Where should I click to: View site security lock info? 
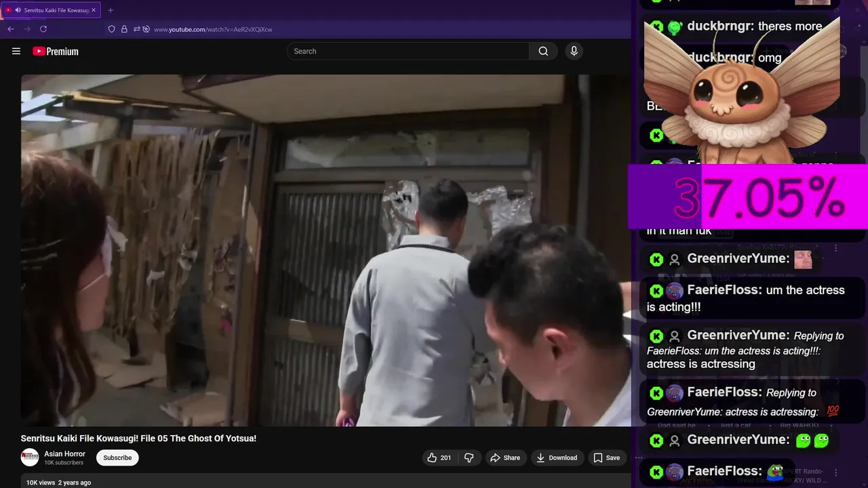click(x=124, y=29)
